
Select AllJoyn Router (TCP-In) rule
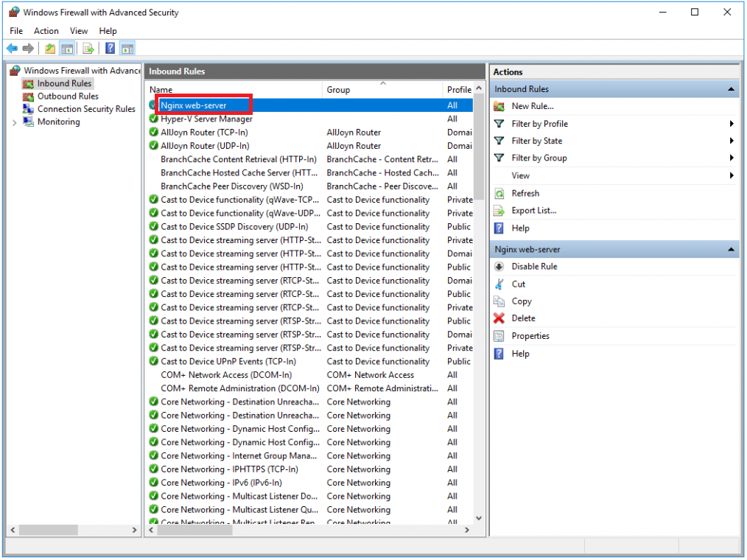coord(310,133)
